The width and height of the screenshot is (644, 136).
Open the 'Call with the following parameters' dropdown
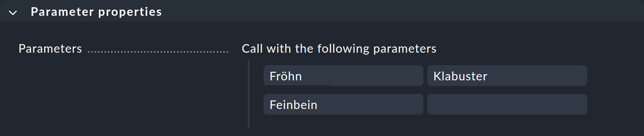[339, 49]
